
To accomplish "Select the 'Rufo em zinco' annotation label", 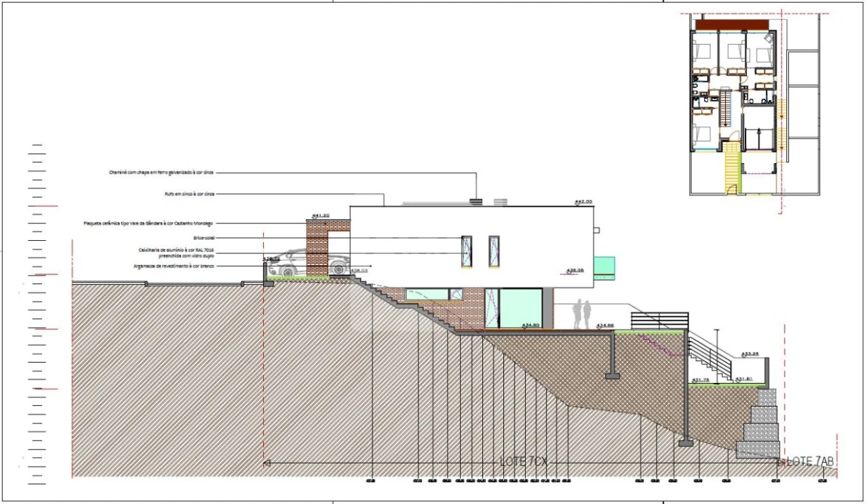I will pos(185,193).
